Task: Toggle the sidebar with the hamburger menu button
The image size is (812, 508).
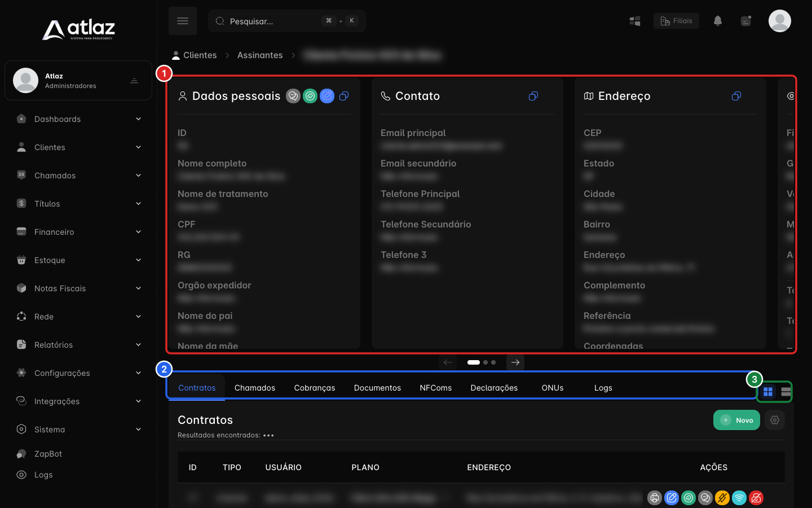Action: tap(183, 21)
